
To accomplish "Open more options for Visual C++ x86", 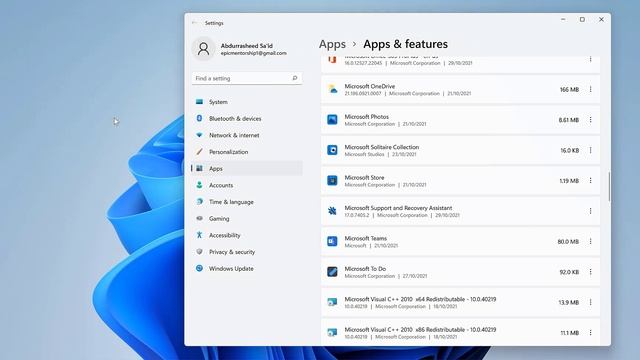I will tap(590, 333).
